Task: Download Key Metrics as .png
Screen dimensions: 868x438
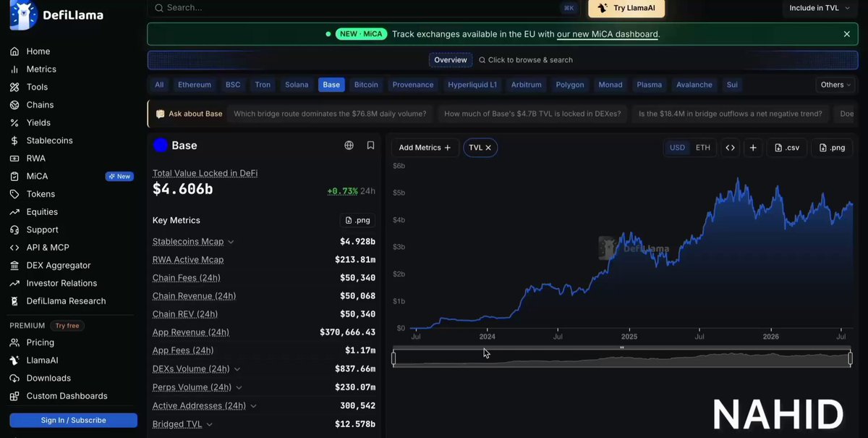Action: coord(357,220)
